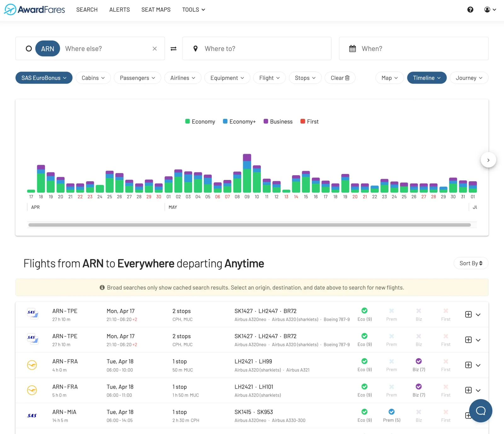Switch to Map view

(390, 78)
